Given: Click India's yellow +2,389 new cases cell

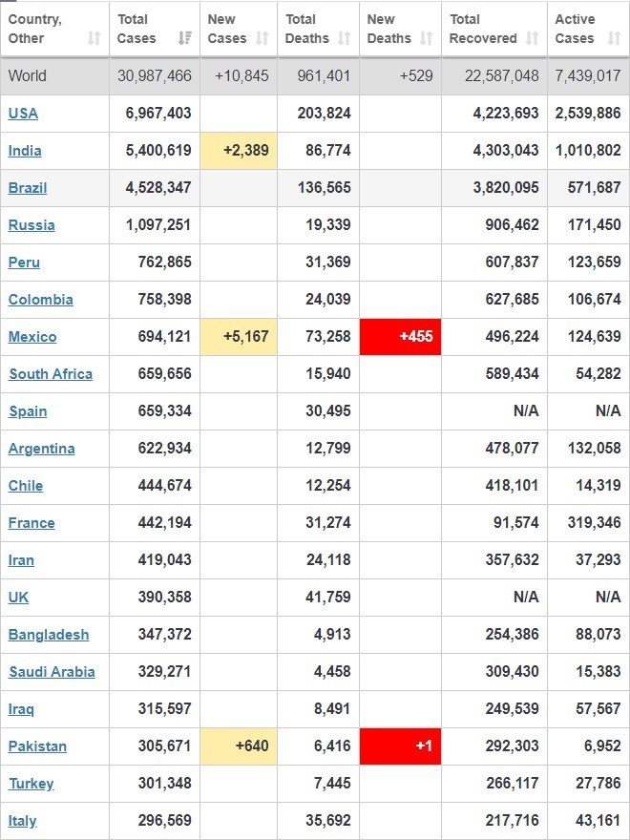Looking at the screenshot, I should click(239, 151).
